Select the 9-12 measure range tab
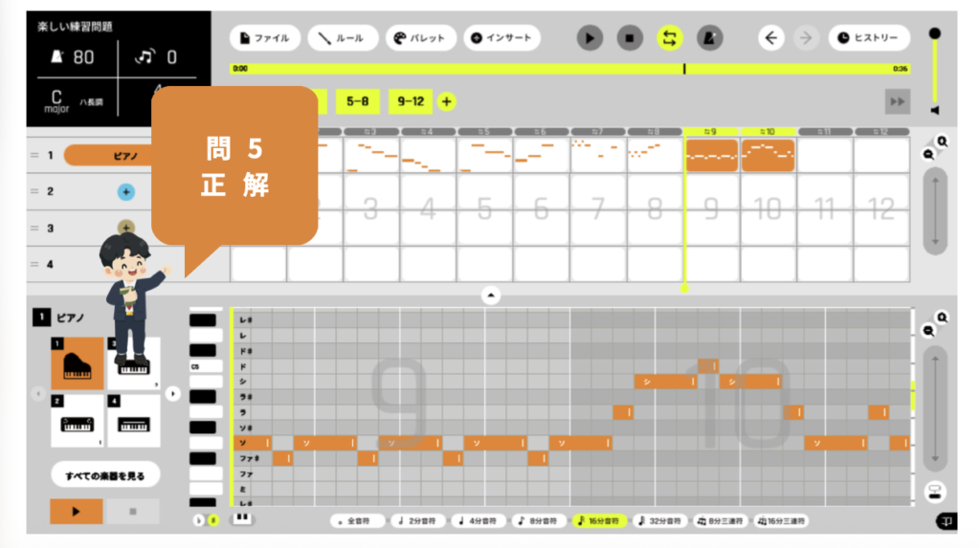 [411, 101]
